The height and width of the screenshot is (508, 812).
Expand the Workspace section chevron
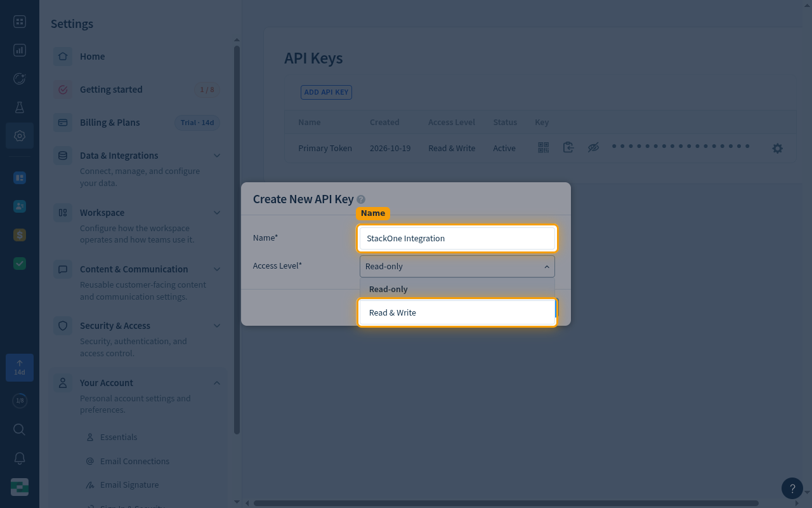pyautogui.click(x=217, y=213)
